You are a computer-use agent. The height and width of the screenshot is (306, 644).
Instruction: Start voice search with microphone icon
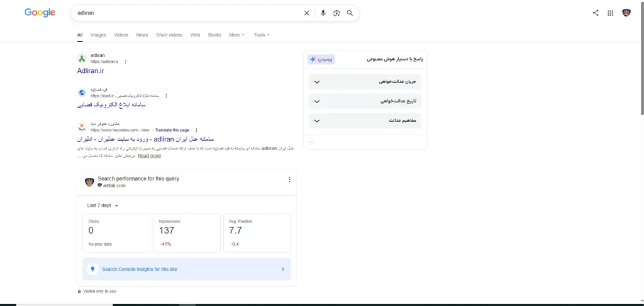pyautogui.click(x=323, y=13)
